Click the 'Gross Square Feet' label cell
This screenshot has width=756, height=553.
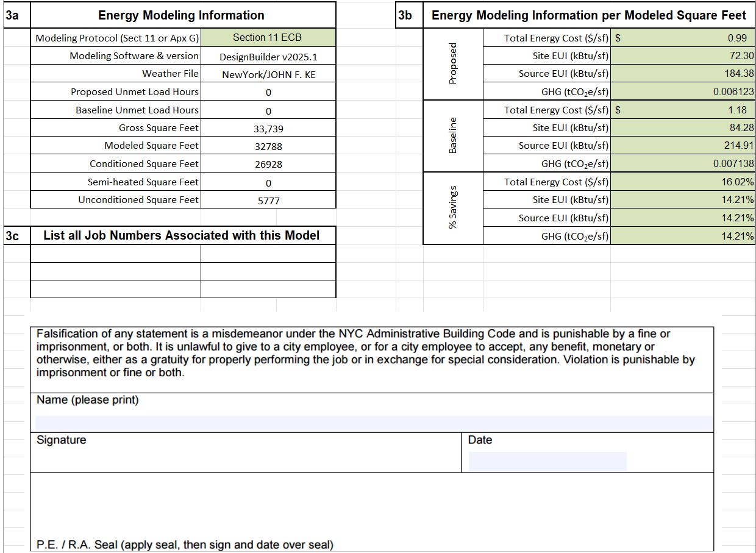[116, 128]
